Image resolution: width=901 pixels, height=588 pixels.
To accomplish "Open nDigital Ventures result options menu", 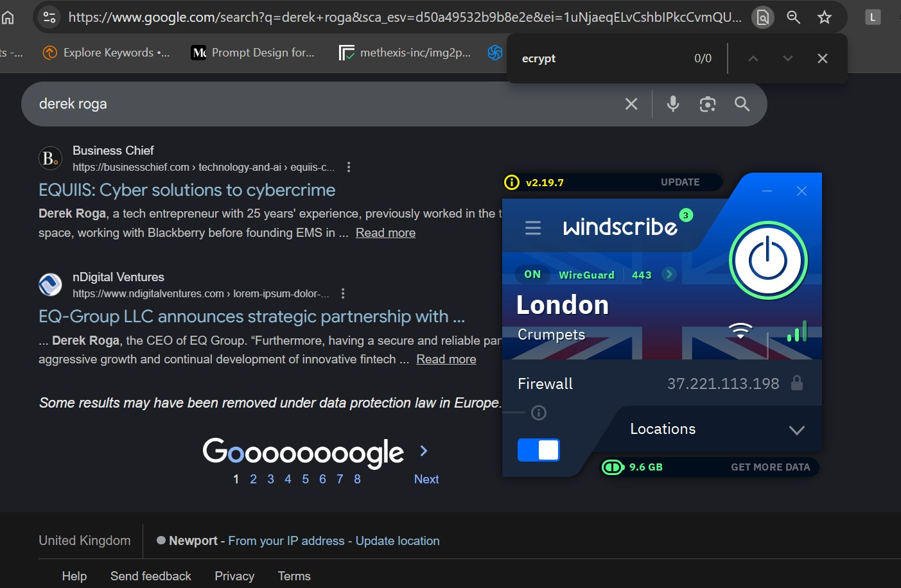I will click(x=343, y=293).
